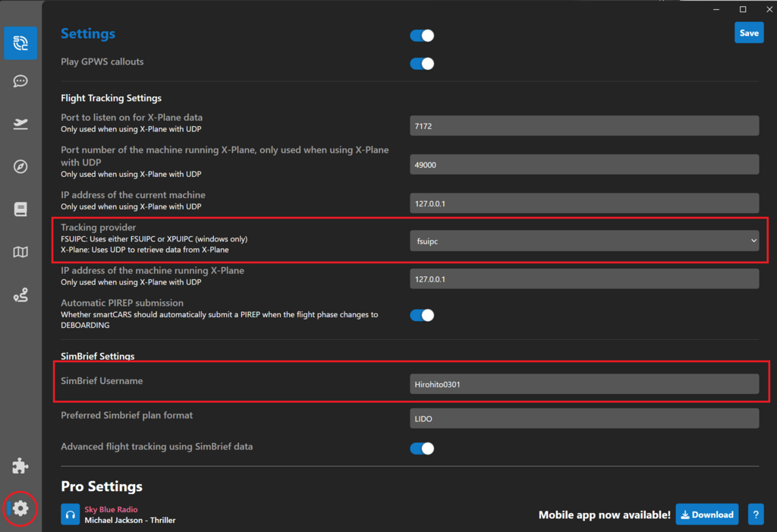The width and height of the screenshot is (777, 532).
Task: Maximize the application window
Action: click(743, 9)
